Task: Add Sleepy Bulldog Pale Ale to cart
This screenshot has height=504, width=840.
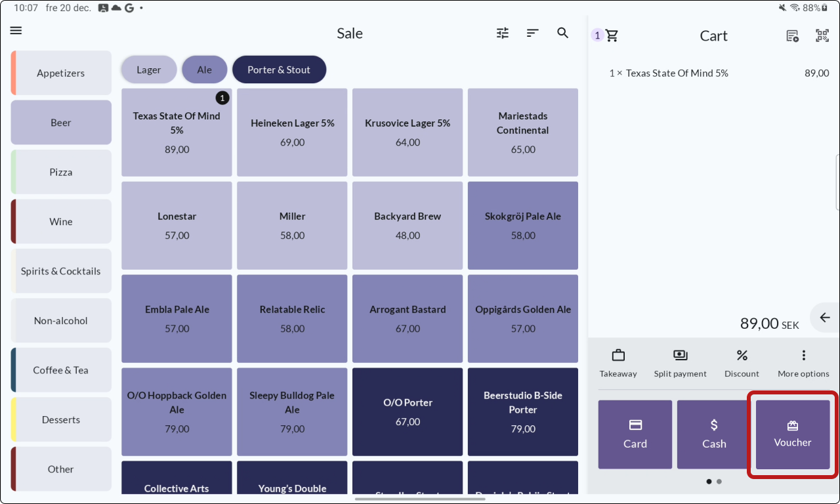Action: pos(292,412)
